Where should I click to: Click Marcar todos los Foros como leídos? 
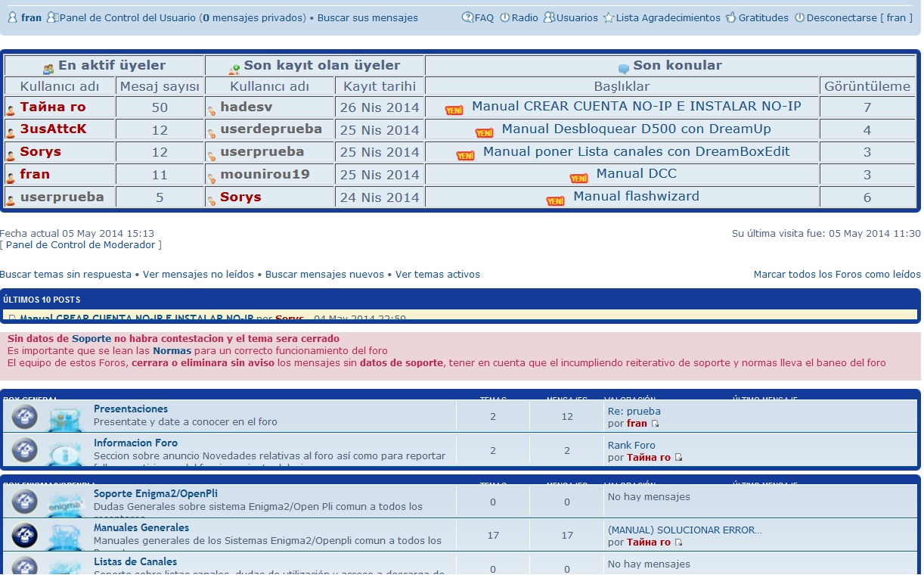coord(836,275)
